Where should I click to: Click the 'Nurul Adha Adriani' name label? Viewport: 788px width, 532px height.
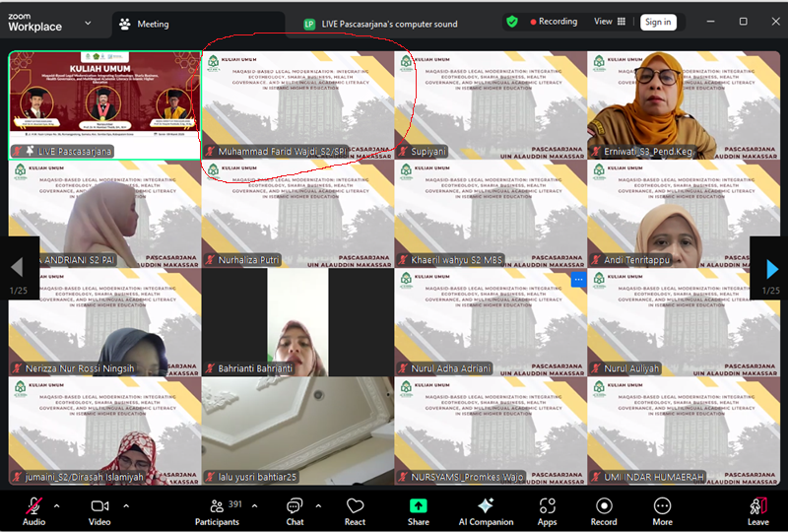coord(450,368)
